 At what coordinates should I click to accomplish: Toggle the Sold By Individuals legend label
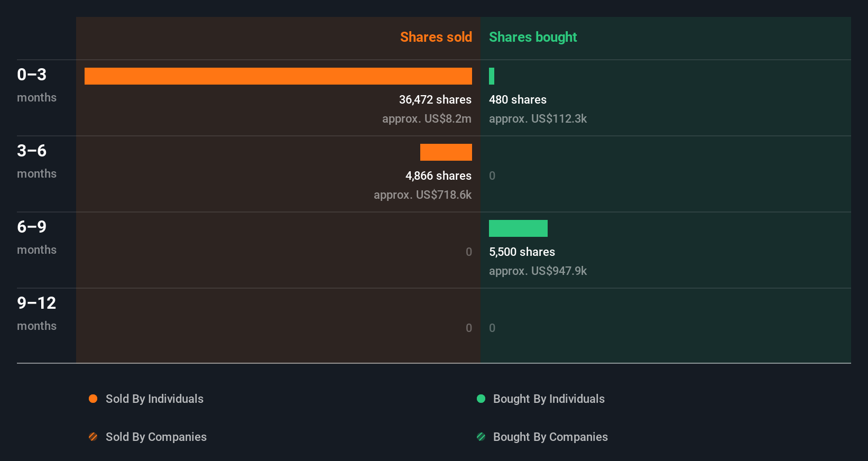coord(154,399)
